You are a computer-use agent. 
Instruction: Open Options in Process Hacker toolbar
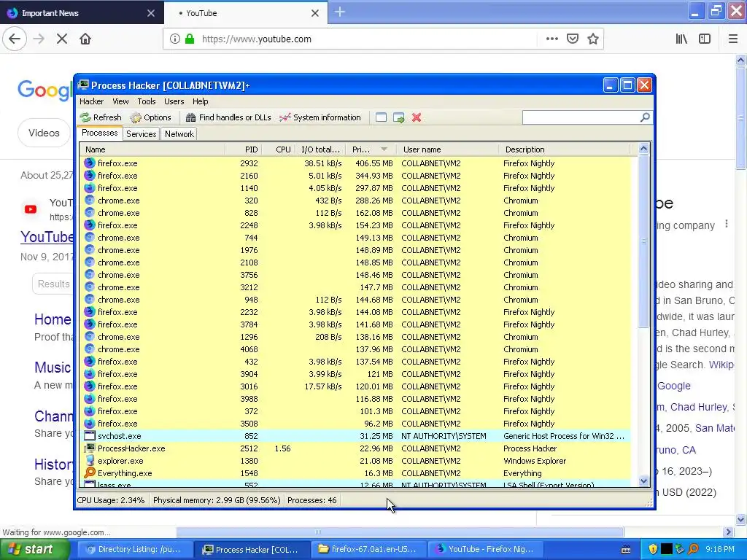pos(150,117)
